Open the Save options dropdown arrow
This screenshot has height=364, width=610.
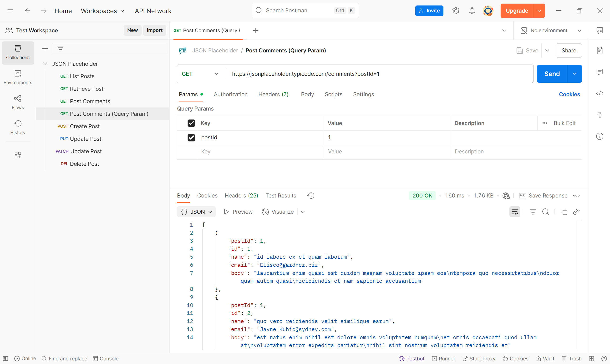(x=547, y=51)
